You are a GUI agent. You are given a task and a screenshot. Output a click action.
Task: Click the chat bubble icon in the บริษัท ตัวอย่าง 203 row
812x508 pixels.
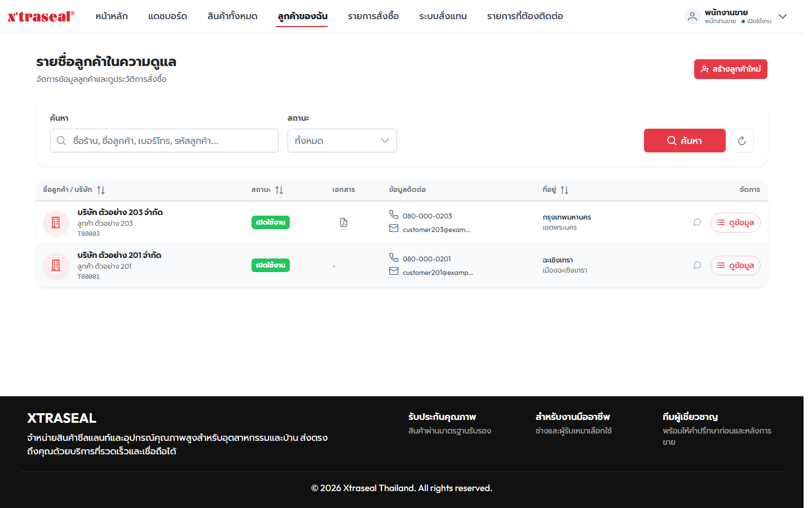(697, 222)
